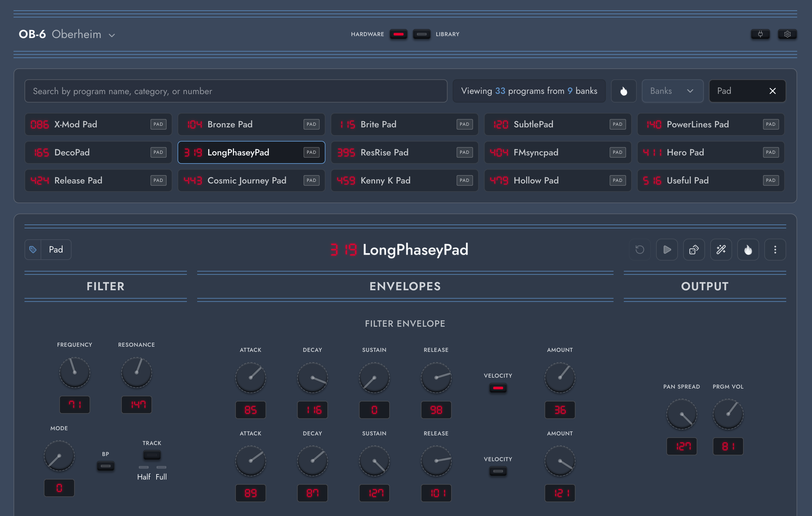The image size is (812, 516).
Task: Select program 479 Hollow Pad
Action: pos(558,180)
